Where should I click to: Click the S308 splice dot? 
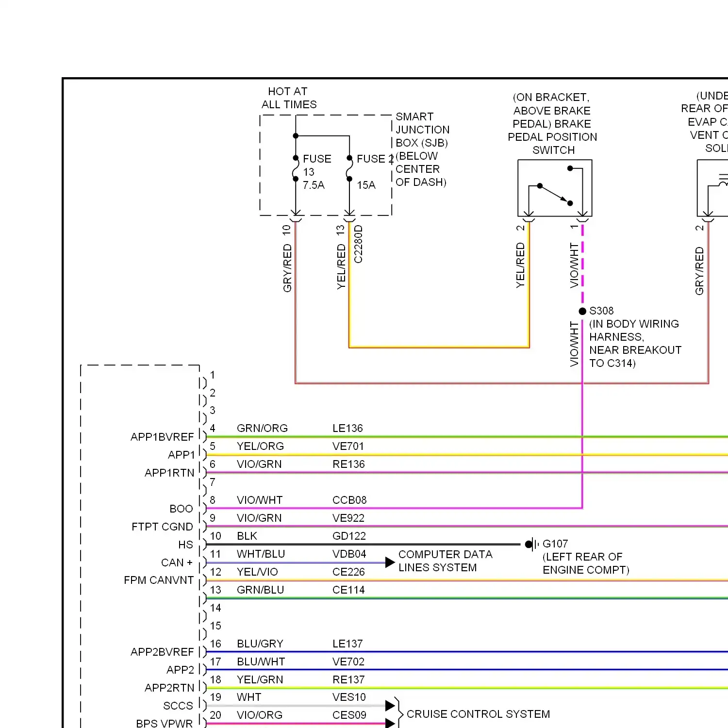tap(582, 311)
